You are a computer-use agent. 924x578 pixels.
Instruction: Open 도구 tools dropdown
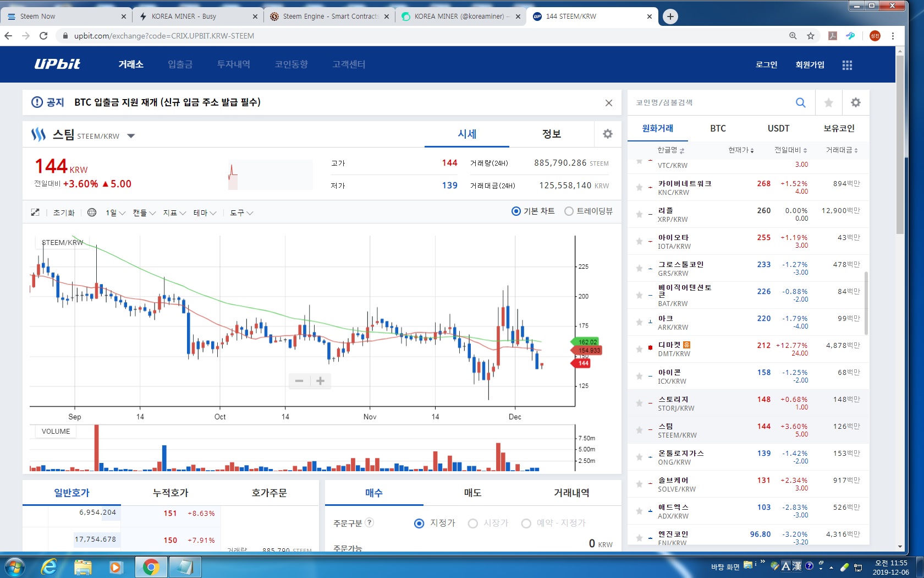(x=241, y=212)
